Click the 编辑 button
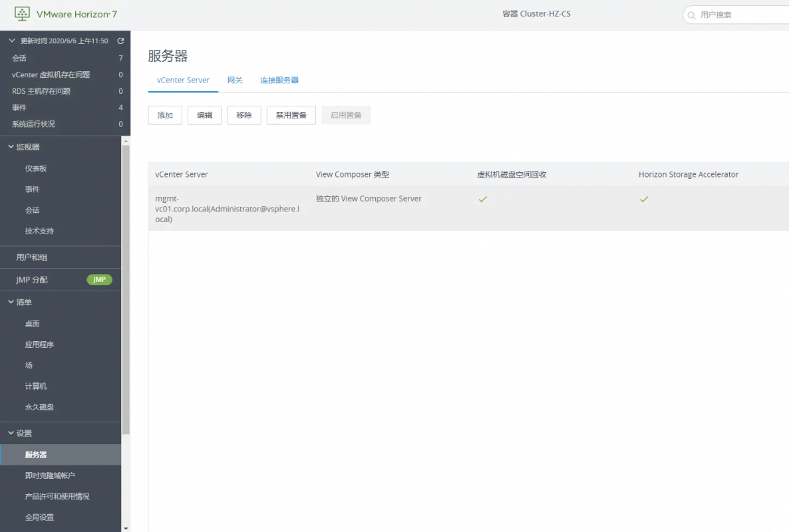Screen dimensions: 789x532 click(205, 115)
